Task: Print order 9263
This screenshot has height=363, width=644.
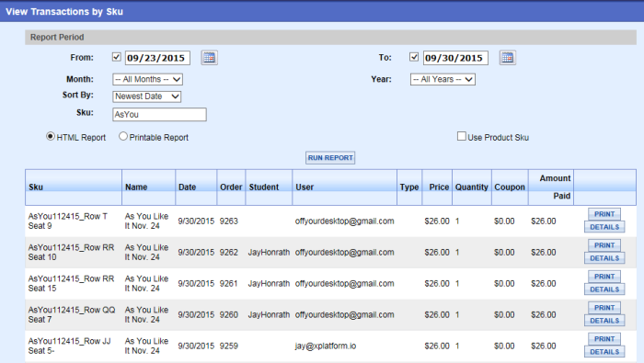Action: click(604, 214)
